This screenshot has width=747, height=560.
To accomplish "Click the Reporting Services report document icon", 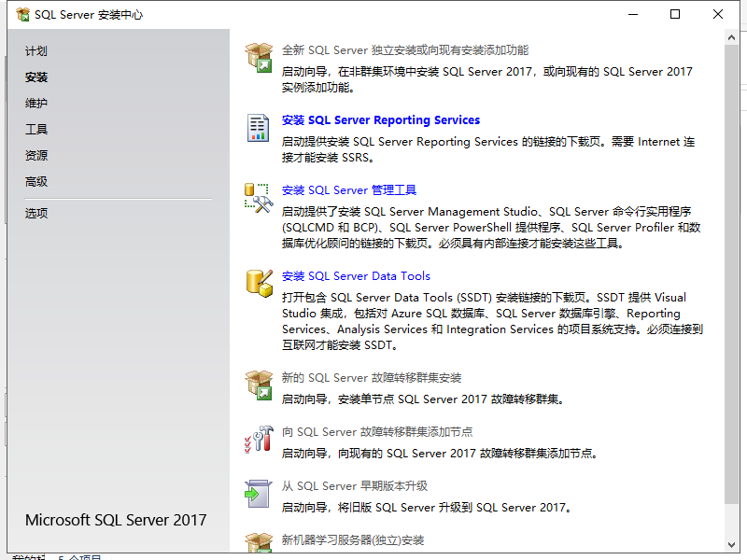I will point(259,128).
